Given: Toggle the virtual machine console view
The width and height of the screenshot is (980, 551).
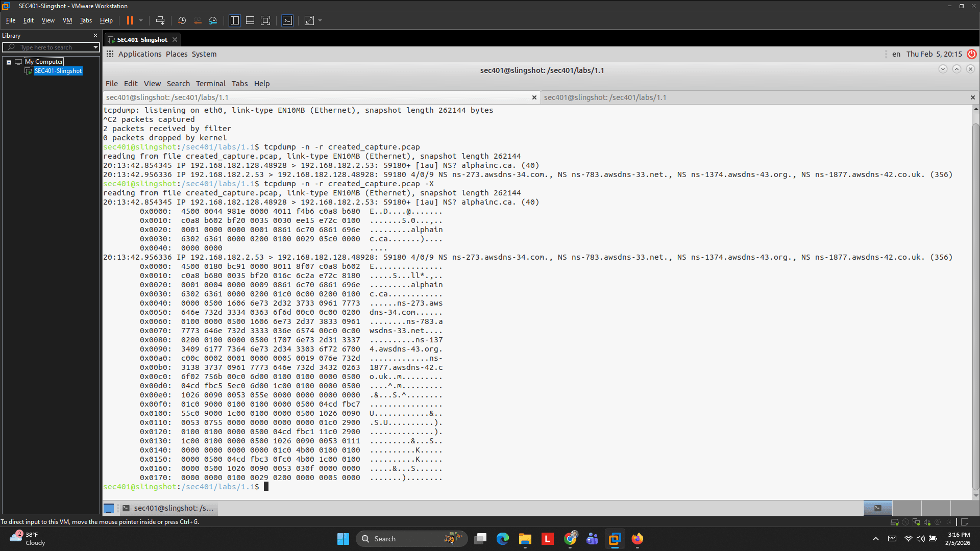Looking at the screenshot, I should pos(287,20).
